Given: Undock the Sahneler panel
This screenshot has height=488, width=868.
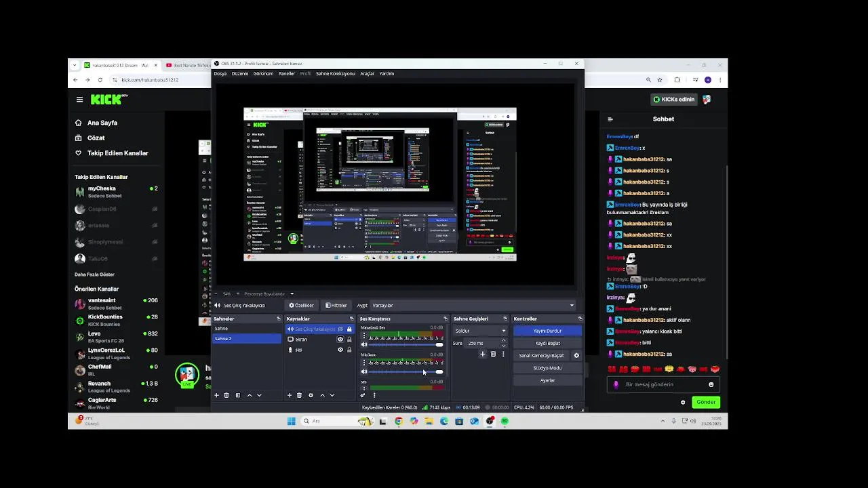Looking at the screenshot, I should pyautogui.click(x=278, y=319).
